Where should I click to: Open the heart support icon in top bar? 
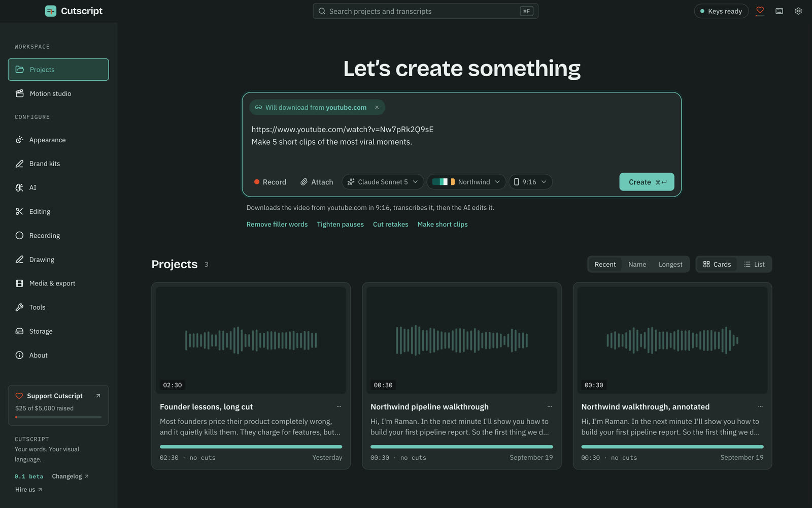pyautogui.click(x=760, y=11)
